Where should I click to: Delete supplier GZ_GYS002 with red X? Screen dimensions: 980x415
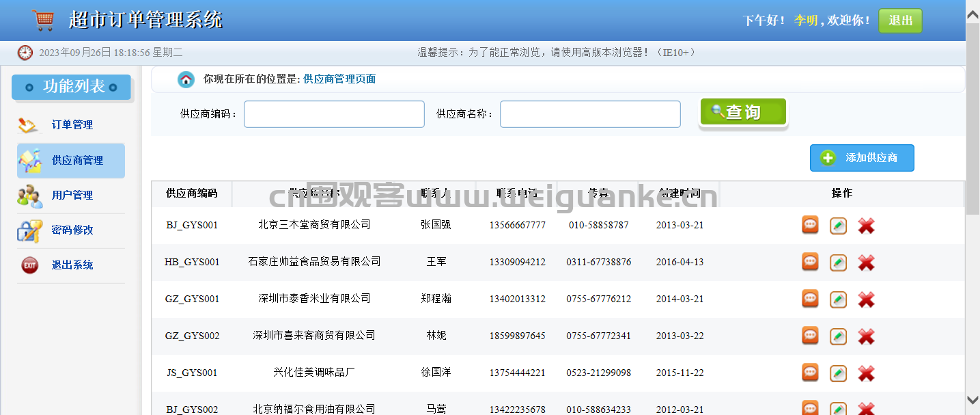(866, 336)
